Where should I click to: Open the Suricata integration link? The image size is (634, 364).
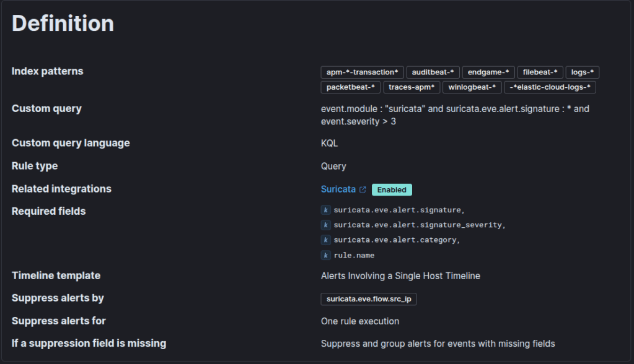tap(338, 189)
